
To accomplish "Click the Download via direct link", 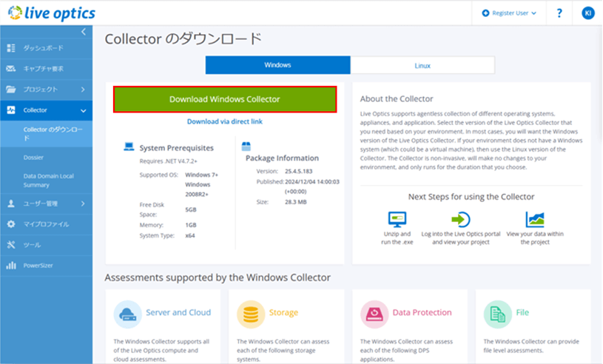I will (224, 121).
